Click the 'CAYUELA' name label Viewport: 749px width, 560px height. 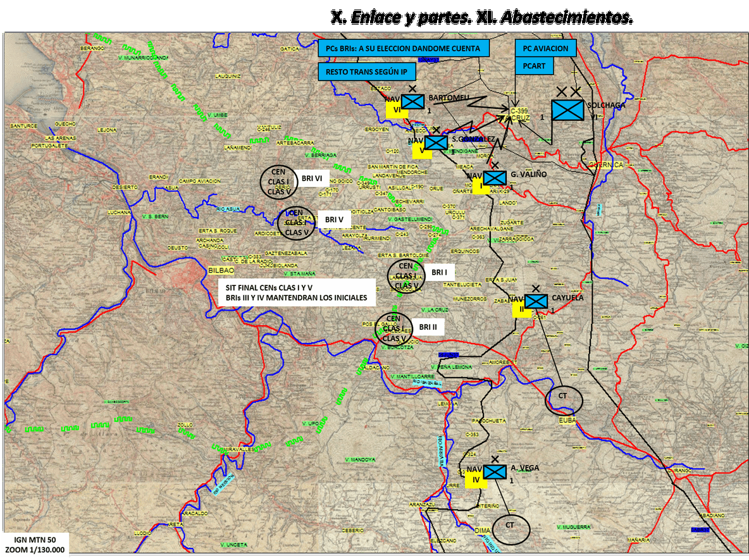(x=567, y=297)
